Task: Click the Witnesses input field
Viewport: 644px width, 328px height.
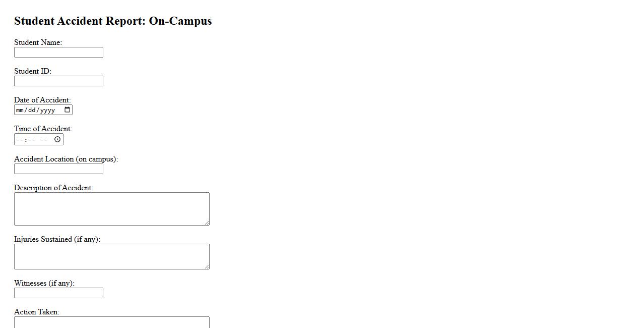Action: [58, 293]
